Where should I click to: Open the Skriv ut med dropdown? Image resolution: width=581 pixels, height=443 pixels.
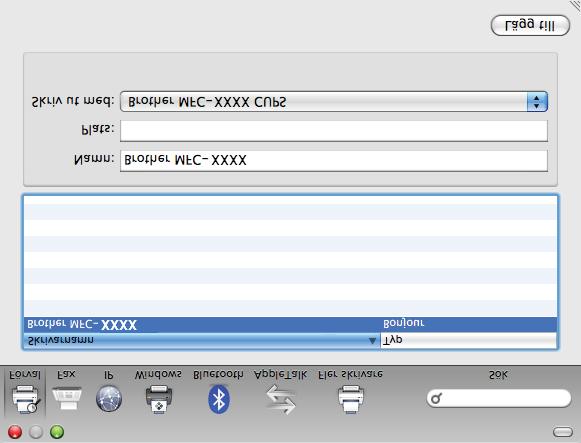(334, 101)
